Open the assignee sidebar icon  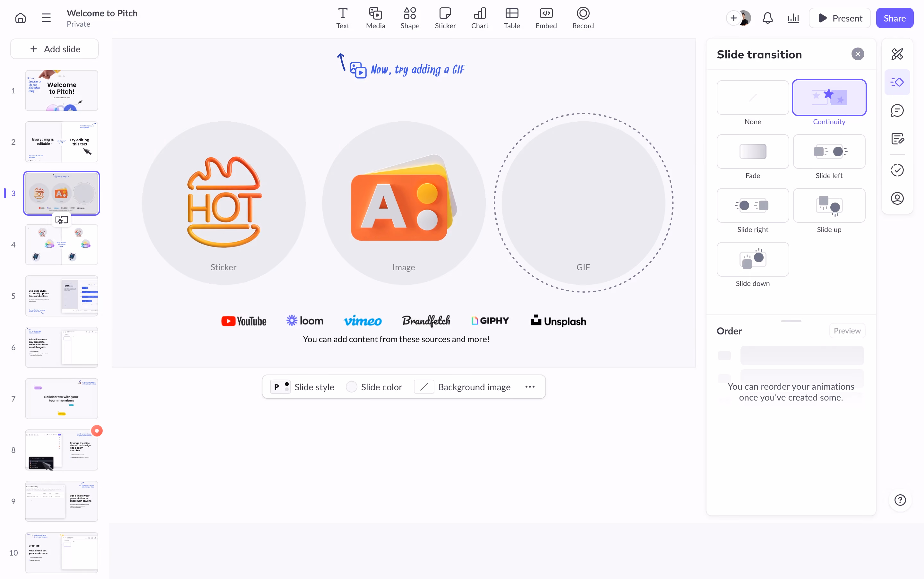point(897,198)
